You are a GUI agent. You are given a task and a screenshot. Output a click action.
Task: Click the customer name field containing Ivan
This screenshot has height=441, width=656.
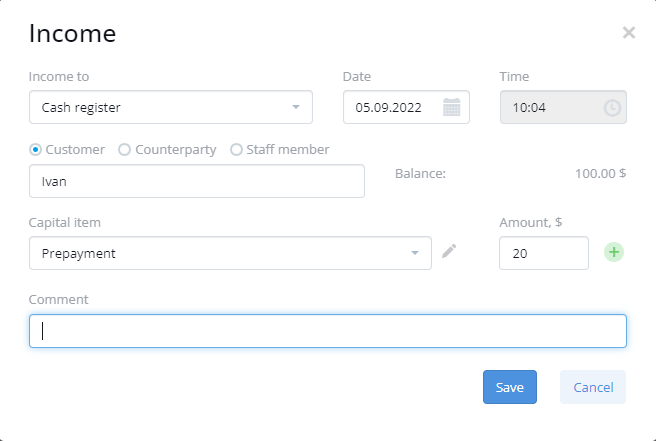pos(197,181)
